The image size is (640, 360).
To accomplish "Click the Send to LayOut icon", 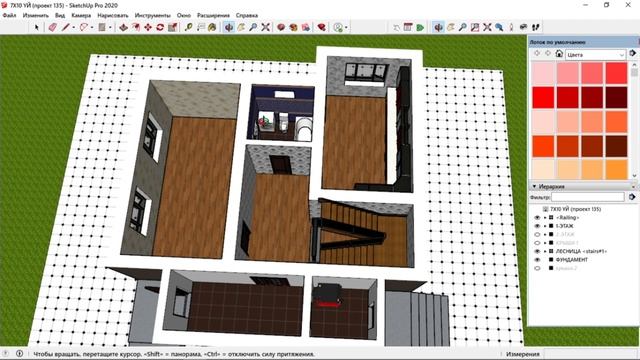I will point(306,27).
